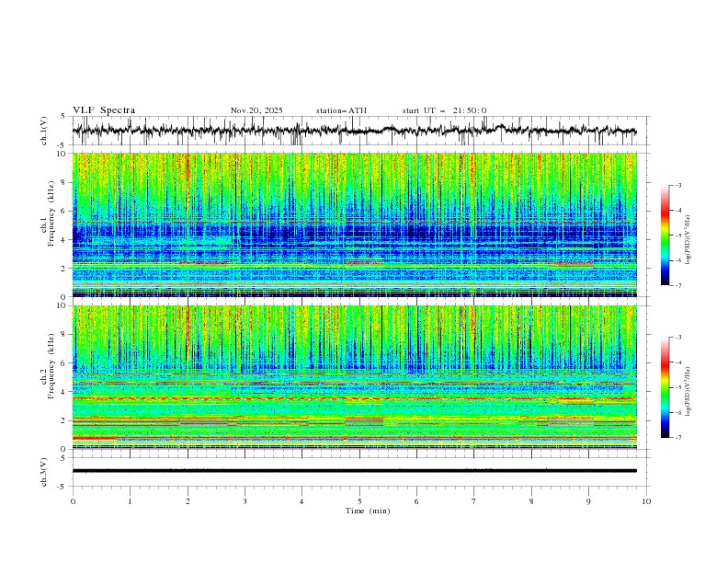Click ch.1 color bar 'log(PSD)(V²/Hz)' label
728x563 pixels.
(688, 240)
